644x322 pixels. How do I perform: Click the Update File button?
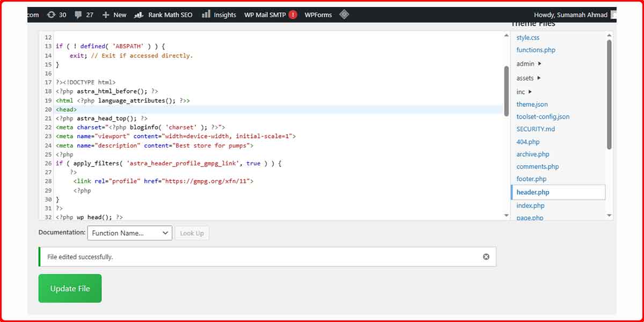tap(70, 288)
